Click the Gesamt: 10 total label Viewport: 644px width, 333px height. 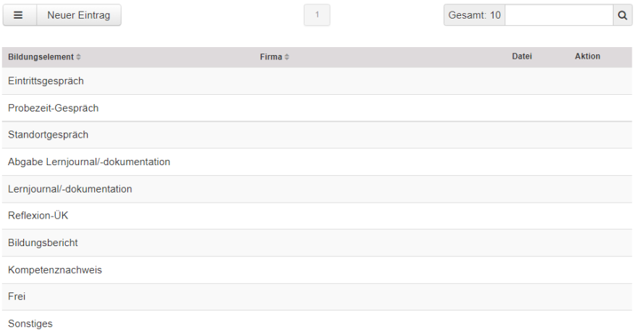(x=475, y=15)
